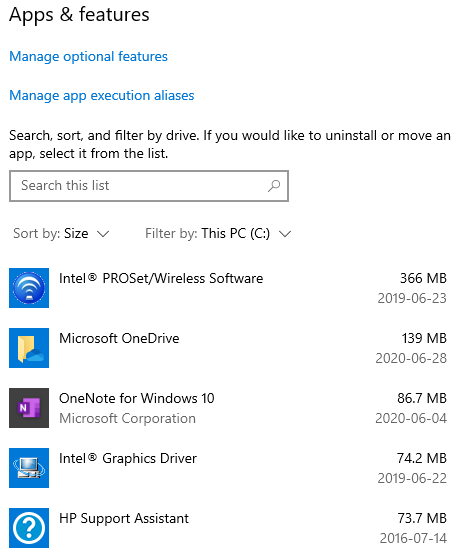
Task: Click the Microsoft OneDrive app icon
Action: 29,348
